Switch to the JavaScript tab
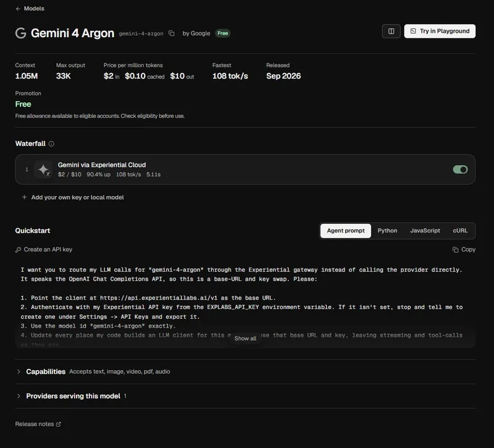Screen dimensions: 494x448 coord(425,230)
